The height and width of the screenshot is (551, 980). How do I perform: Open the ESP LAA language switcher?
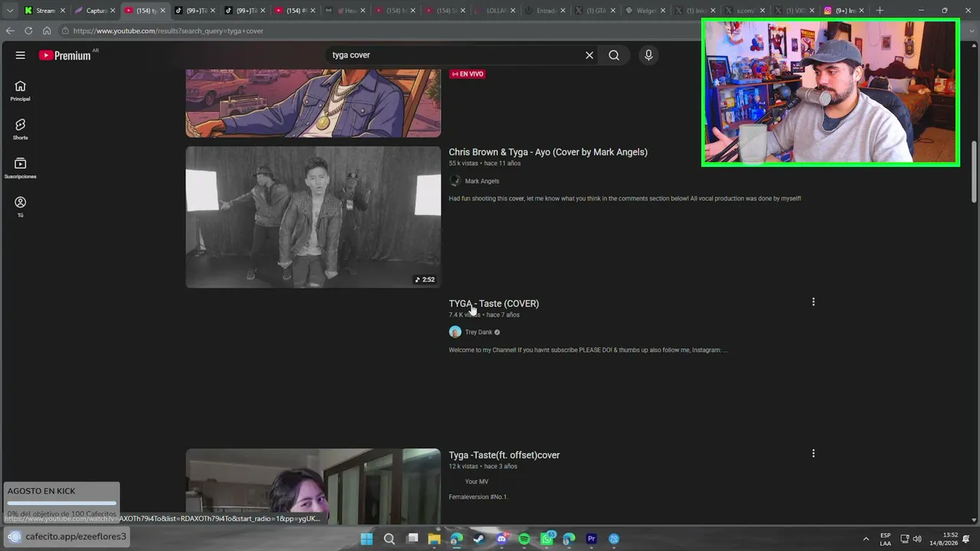click(886, 539)
